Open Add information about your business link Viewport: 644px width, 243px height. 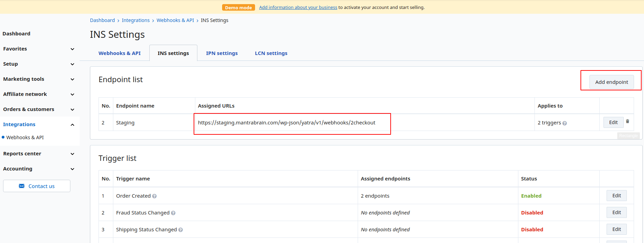pos(298,7)
